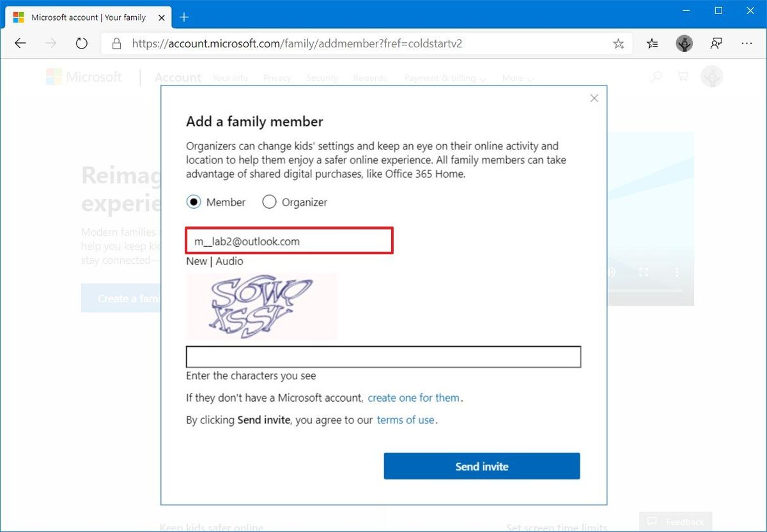This screenshot has width=767, height=532.
Task: Open the favorites list icon
Action: pos(652,43)
